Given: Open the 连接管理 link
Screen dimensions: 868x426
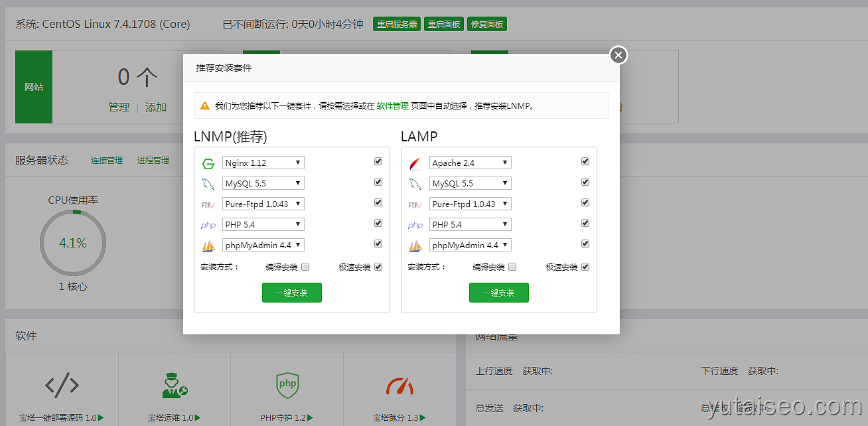Looking at the screenshot, I should tap(107, 161).
